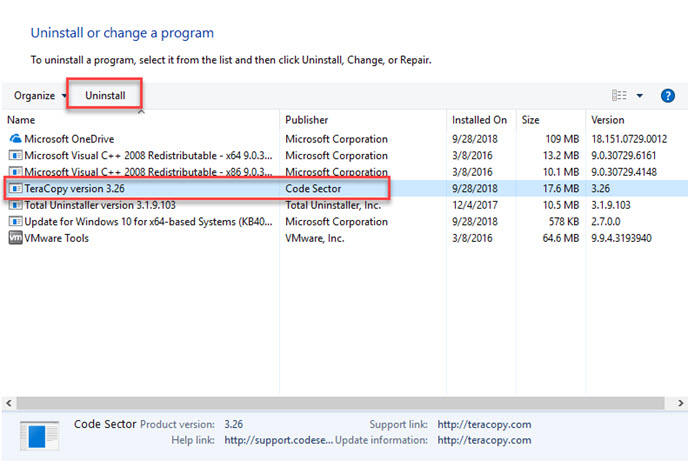Image resolution: width=688 pixels, height=461 pixels.
Task: Click the 578 KB size value
Action: 564,222
